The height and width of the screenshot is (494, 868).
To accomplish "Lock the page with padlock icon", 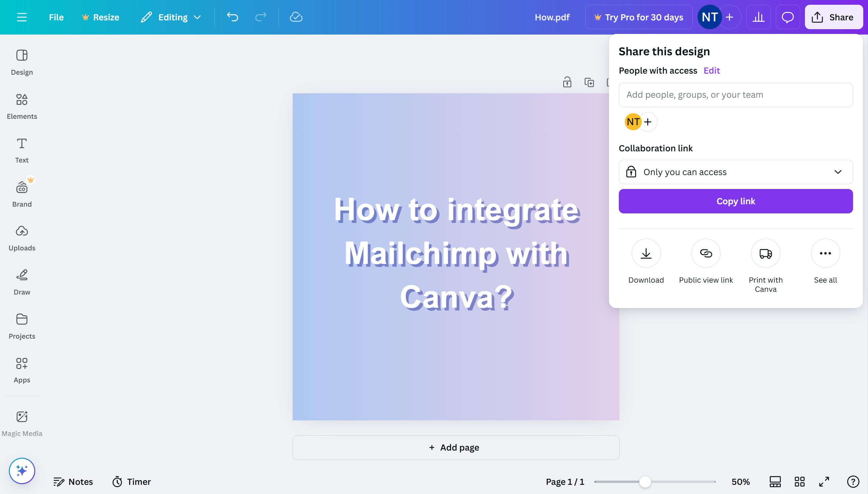I will (567, 82).
